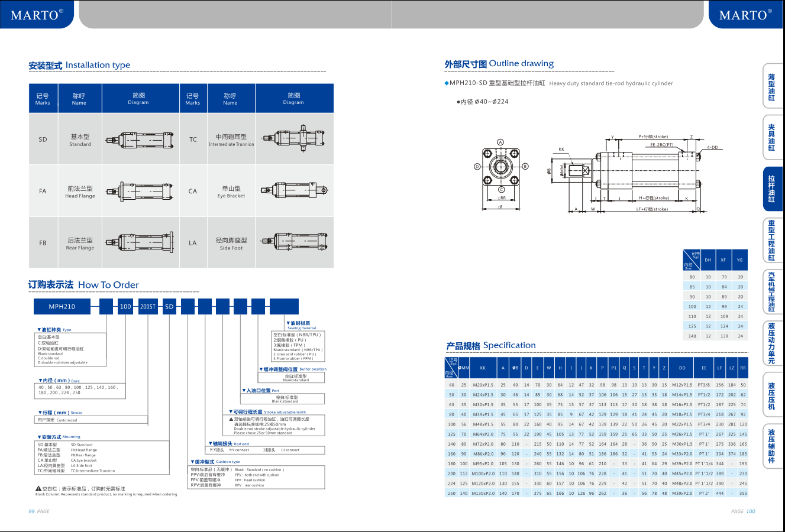
Task: Click the 行程 (mm) Stroke label
Action: pos(60,413)
